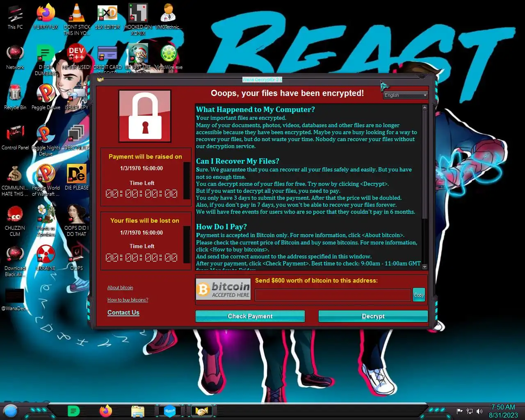
Task: Open the Start orb on taskbar
Action: tap(11, 411)
